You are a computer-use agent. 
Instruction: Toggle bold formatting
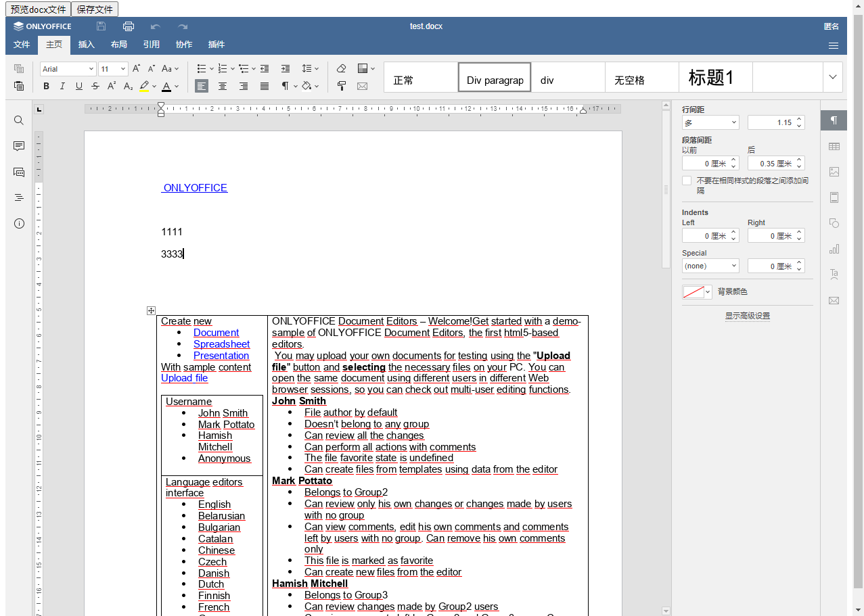(x=46, y=86)
